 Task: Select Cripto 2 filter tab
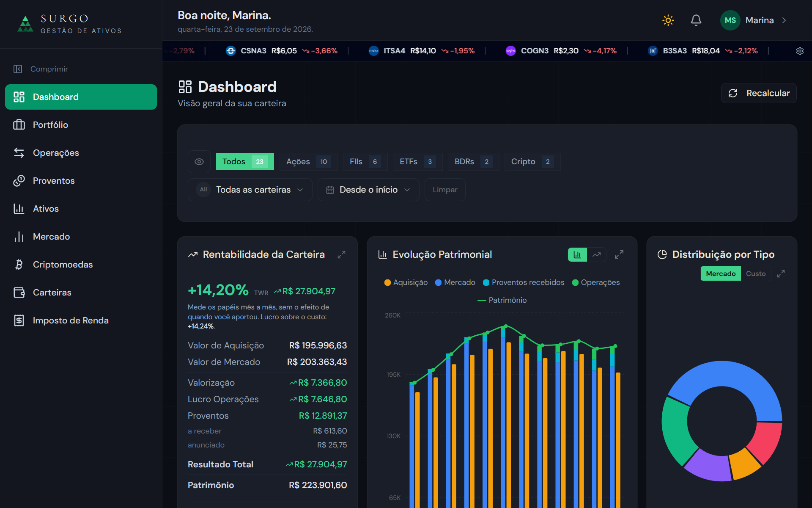(x=533, y=162)
